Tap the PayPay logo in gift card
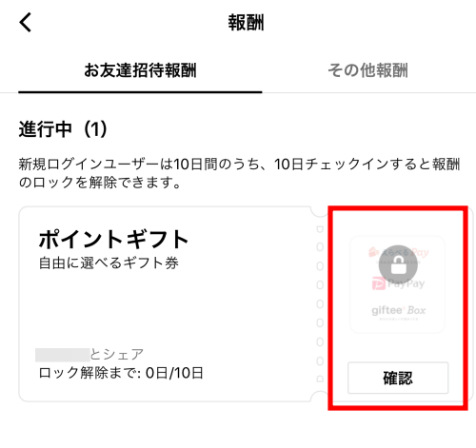Viewport: 476px width, 448px height. (x=398, y=283)
